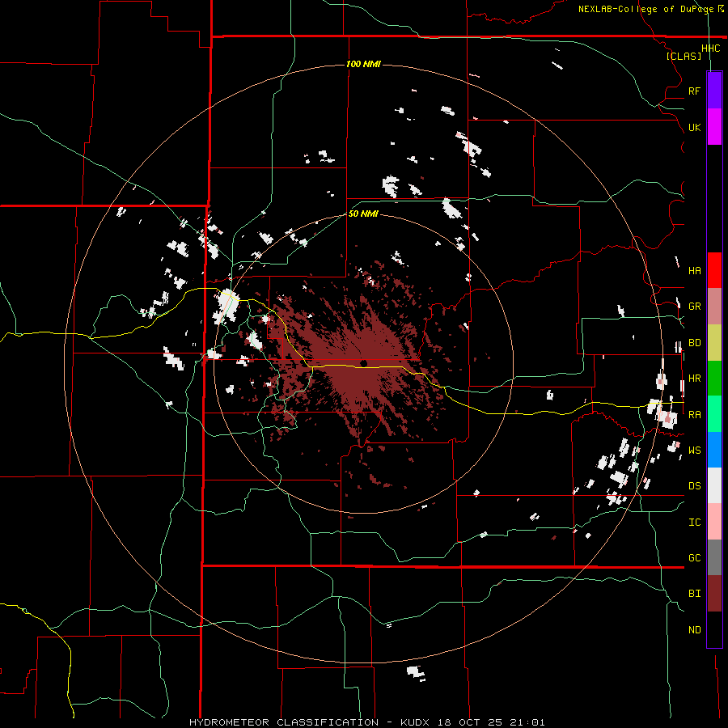The width and height of the screenshot is (728, 728).
Task: Click the purple RF legend color swatch
Action: pyautogui.click(x=714, y=91)
